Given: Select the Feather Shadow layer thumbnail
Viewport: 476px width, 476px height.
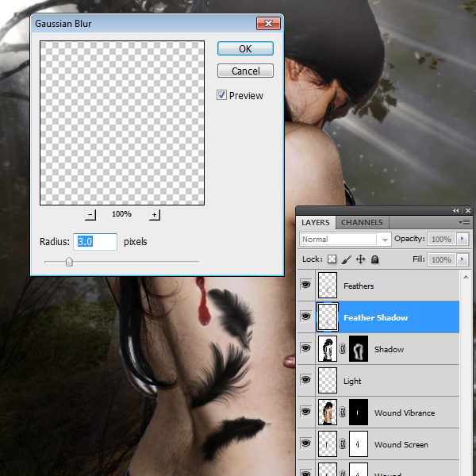Looking at the screenshot, I should pyautogui.click(x=328, y=317).
